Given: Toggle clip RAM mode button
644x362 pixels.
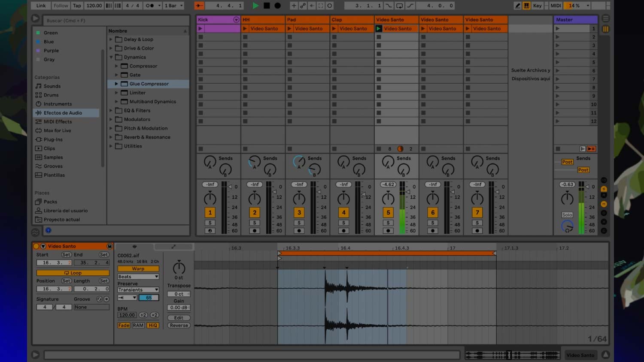Looking at the screenshot, I should [x=138, y=326].
